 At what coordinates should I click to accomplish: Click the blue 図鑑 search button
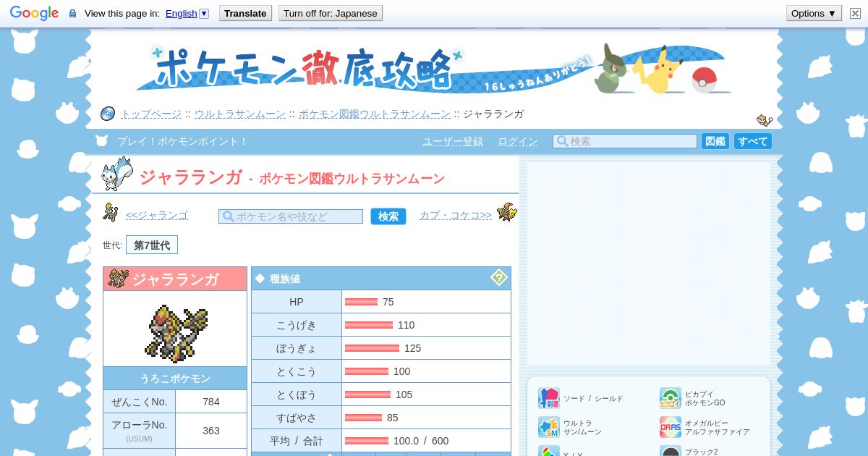[x=715, y=141]
